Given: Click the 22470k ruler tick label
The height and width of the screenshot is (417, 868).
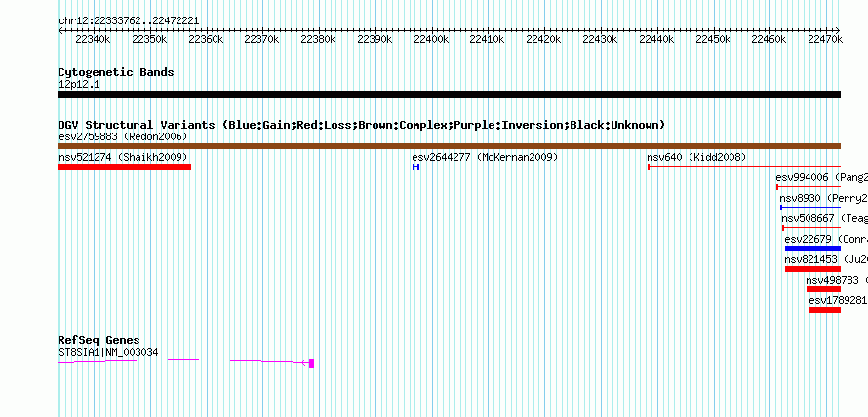Looking at the screenshot, I should coord(825,39).
